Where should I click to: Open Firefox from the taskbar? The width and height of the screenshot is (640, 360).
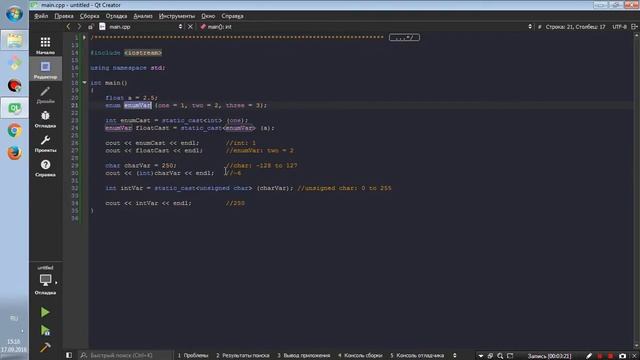[14, 153]
